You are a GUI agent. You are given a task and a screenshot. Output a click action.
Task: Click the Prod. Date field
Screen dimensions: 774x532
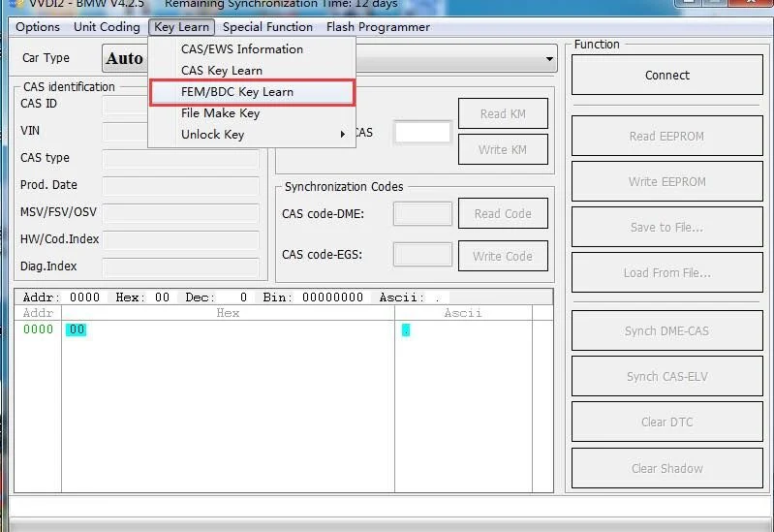click(x=181, y=185)
